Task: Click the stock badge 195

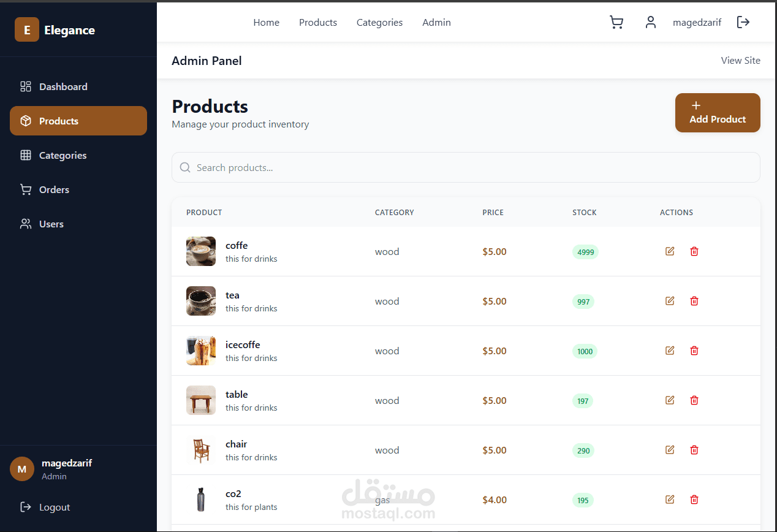Action: click(x=583, y=500)
